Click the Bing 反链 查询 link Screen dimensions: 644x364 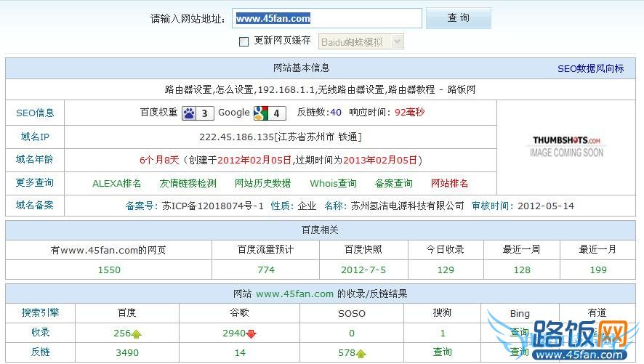(520, 352)
